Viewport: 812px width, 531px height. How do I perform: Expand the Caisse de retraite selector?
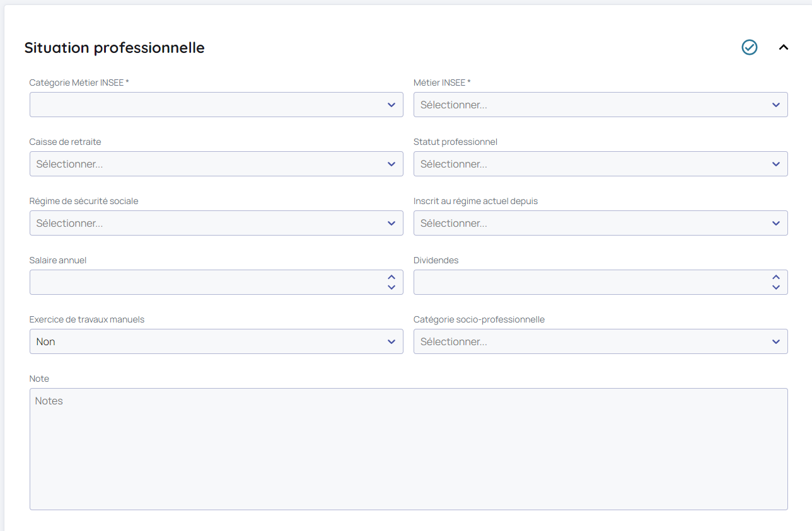tap(216, 164)
